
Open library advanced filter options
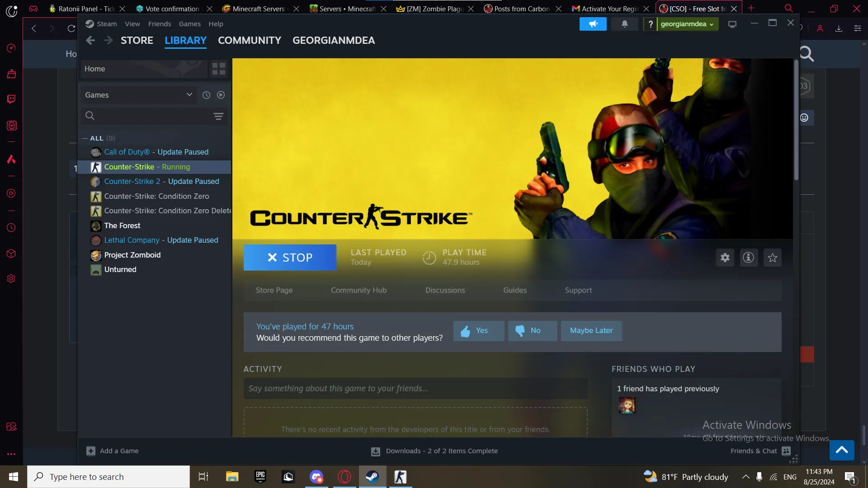coord(218,116)
